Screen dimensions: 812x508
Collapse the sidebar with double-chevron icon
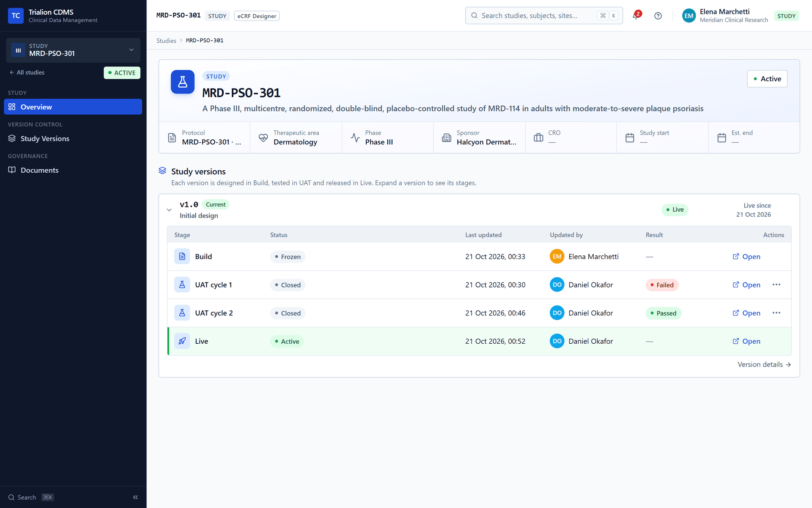(135, 497)
